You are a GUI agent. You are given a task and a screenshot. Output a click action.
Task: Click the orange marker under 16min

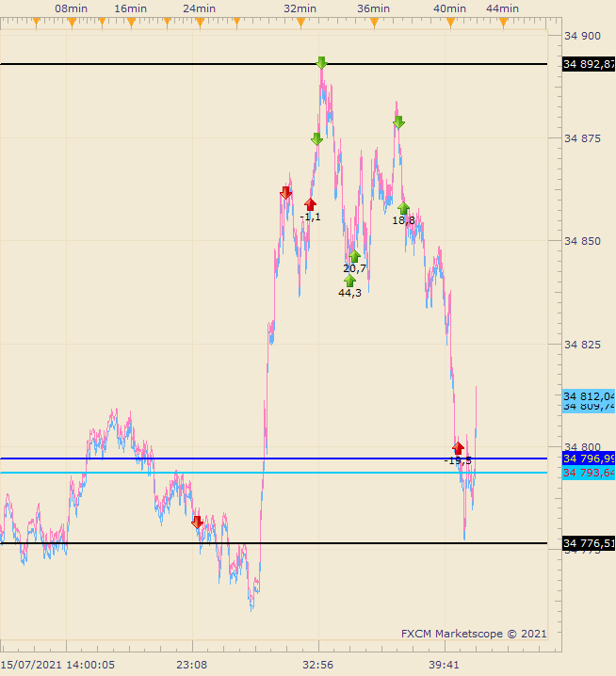132,23
